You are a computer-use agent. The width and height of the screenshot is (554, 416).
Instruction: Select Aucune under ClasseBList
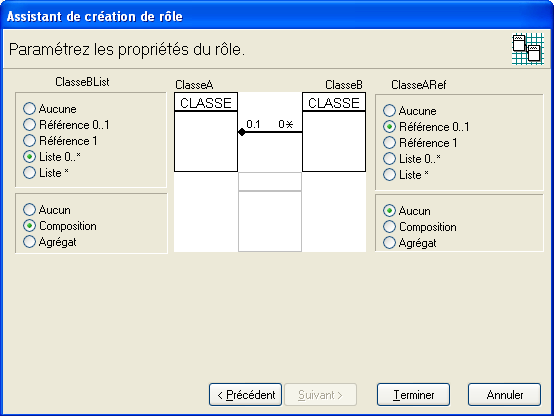point(50,109)
